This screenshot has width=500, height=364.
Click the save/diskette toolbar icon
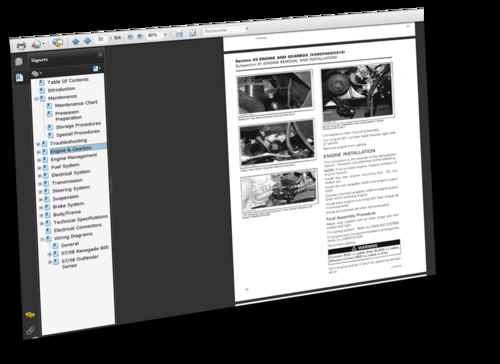179,33
